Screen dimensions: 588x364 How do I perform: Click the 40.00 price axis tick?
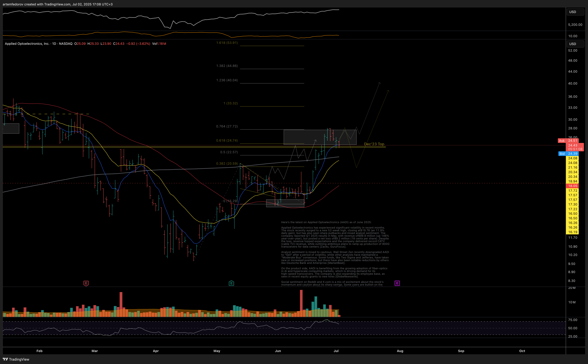(573, 84)
